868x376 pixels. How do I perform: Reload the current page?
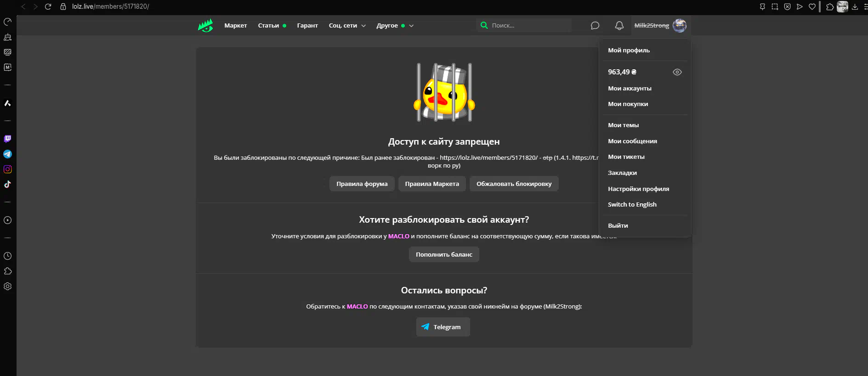click(48, 7)
